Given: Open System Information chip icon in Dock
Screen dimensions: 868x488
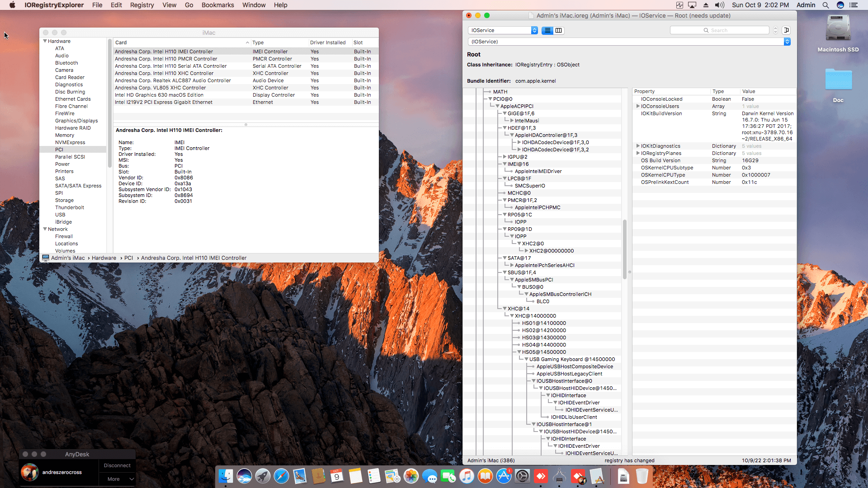Looking at the screenshot, I should (x=559, y=476).
